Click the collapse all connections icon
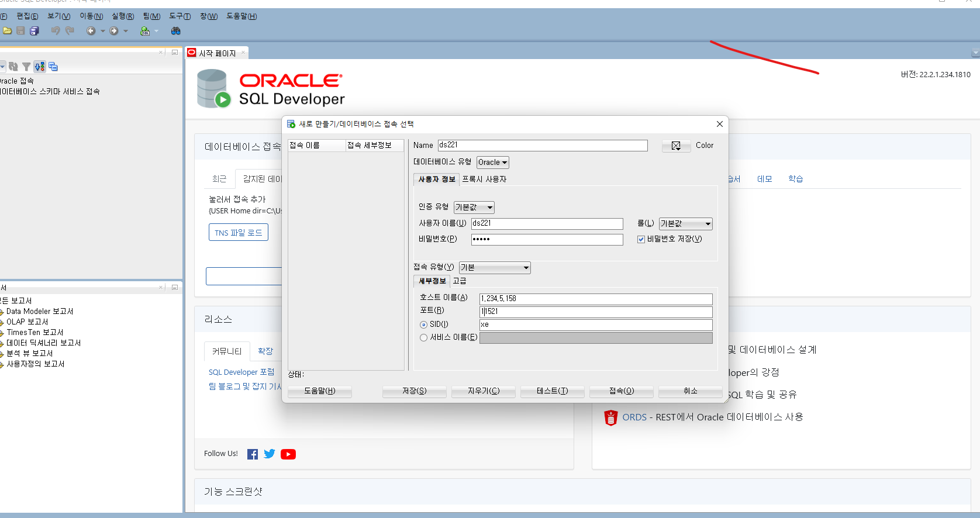Image resolution: width=980 pixels, height=518 pixels. pos(53,67)
